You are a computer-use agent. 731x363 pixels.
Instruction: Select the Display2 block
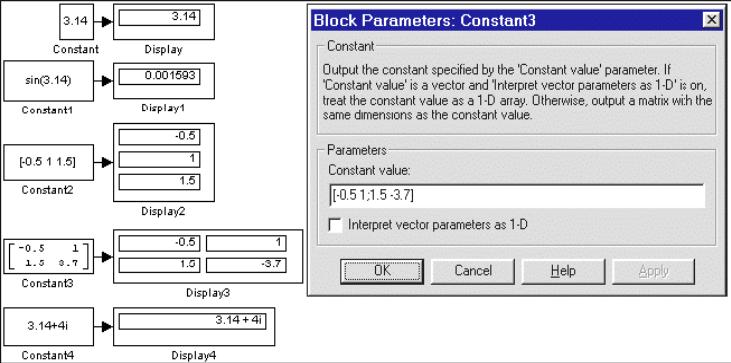[164, 163]
